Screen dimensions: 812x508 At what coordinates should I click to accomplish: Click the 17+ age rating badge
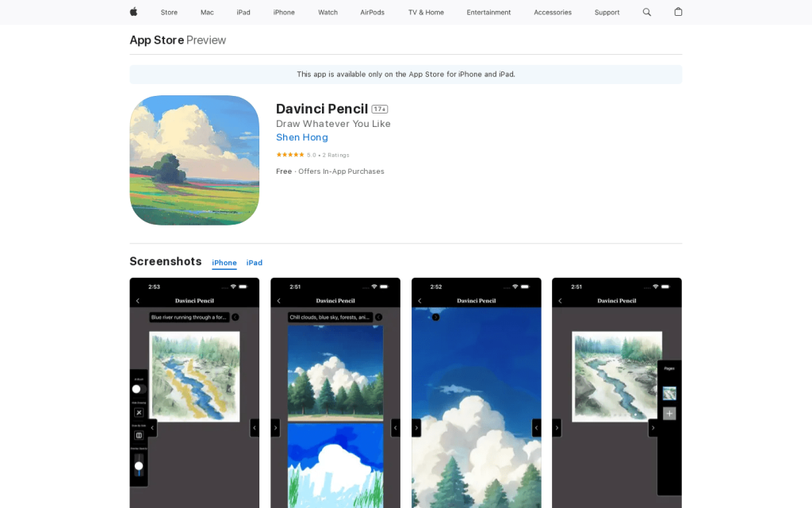point(380,109)
